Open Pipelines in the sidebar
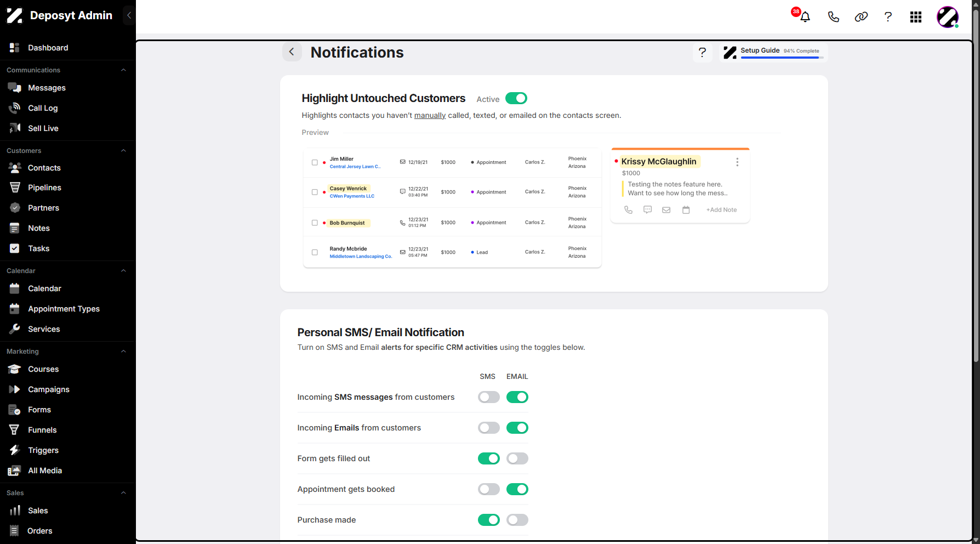This screenshot has width=980, height=544. 44,188
